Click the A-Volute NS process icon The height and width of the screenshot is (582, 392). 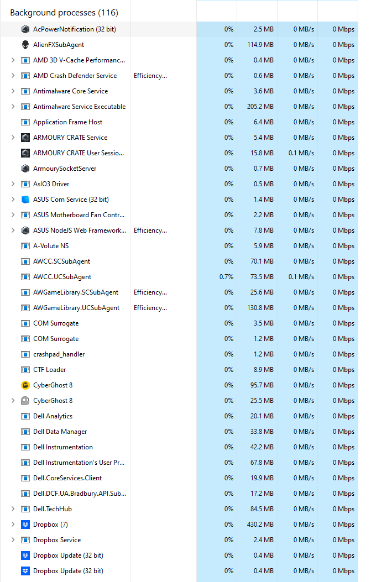[x=25, y=246]
